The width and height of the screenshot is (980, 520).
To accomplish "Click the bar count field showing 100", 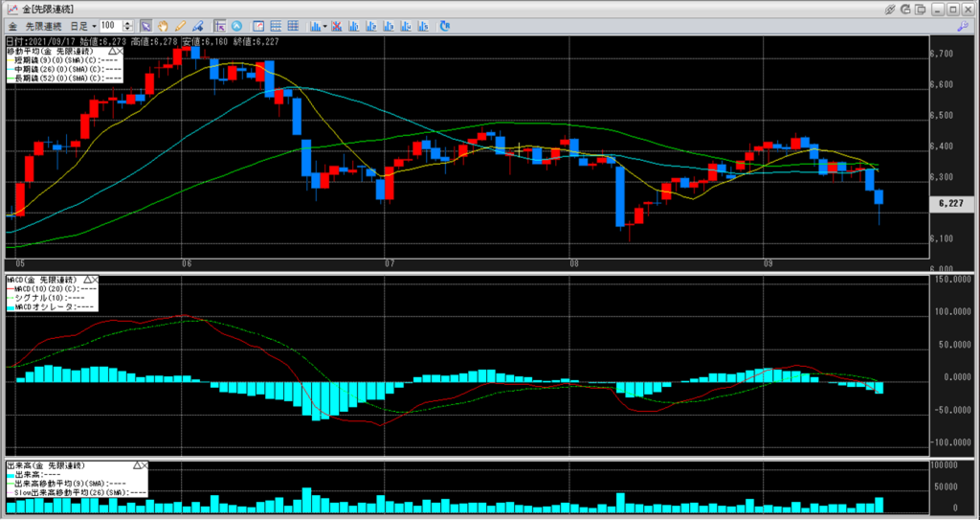I will 112,26.
